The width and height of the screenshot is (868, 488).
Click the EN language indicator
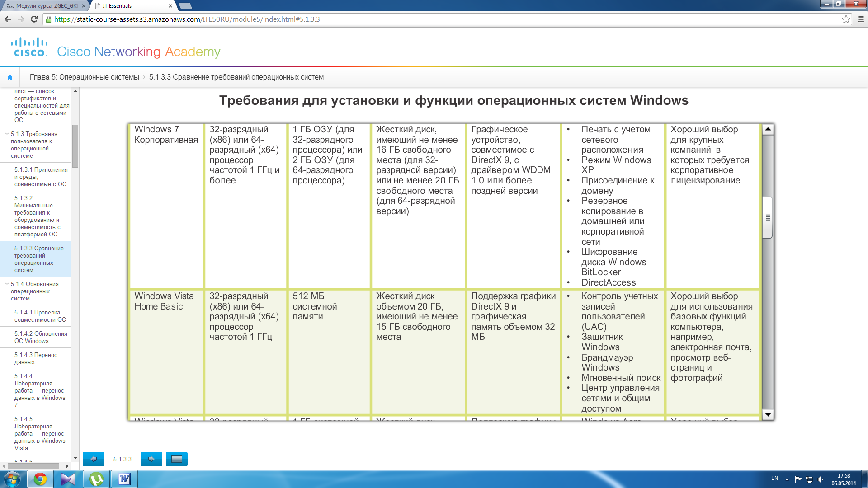(774, 478)
